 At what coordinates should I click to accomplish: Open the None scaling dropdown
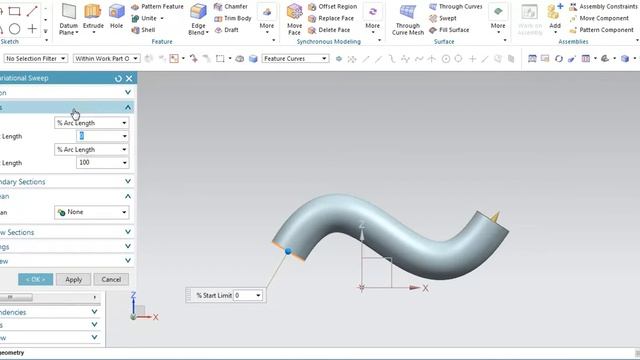(91, 212)
